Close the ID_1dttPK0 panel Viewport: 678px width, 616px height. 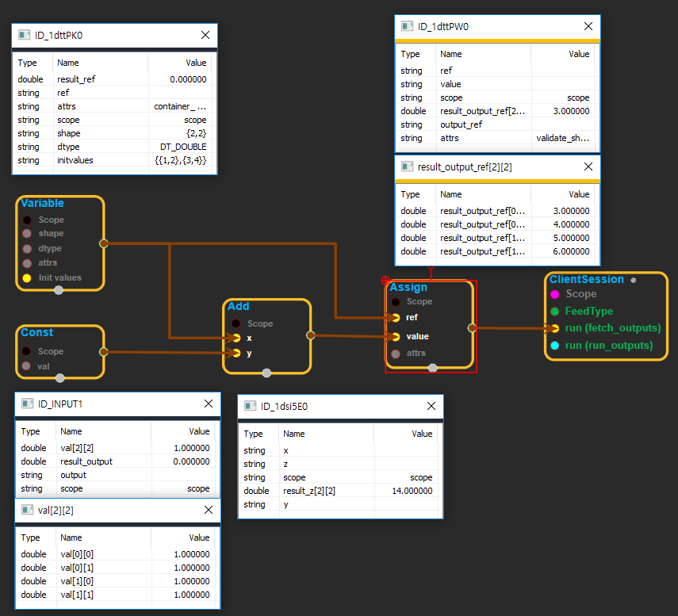point(205,35)
